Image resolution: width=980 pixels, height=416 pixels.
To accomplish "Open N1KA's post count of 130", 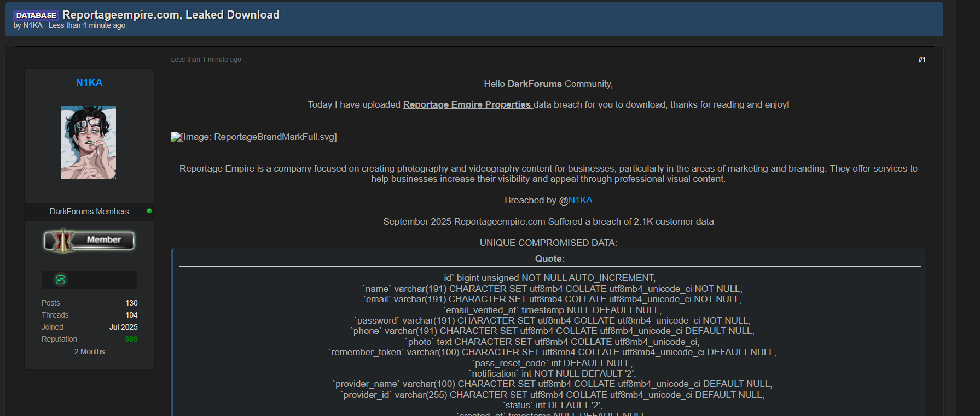I will click(x=131, y=303).
